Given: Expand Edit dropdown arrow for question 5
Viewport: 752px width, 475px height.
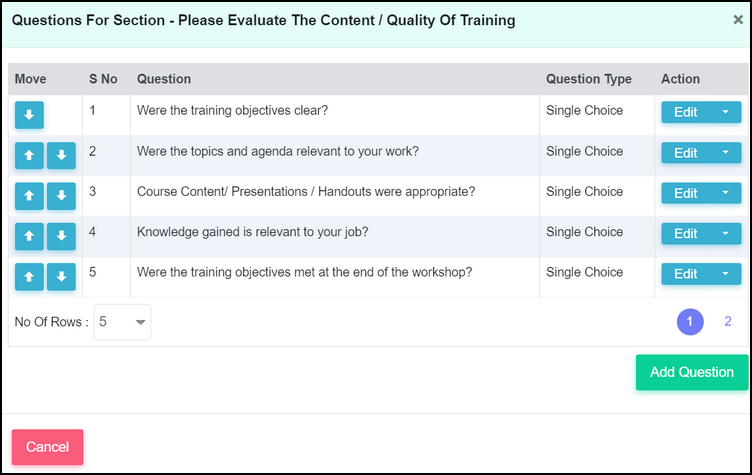Looking at the screenshot, I should click(x=726, y=273).
